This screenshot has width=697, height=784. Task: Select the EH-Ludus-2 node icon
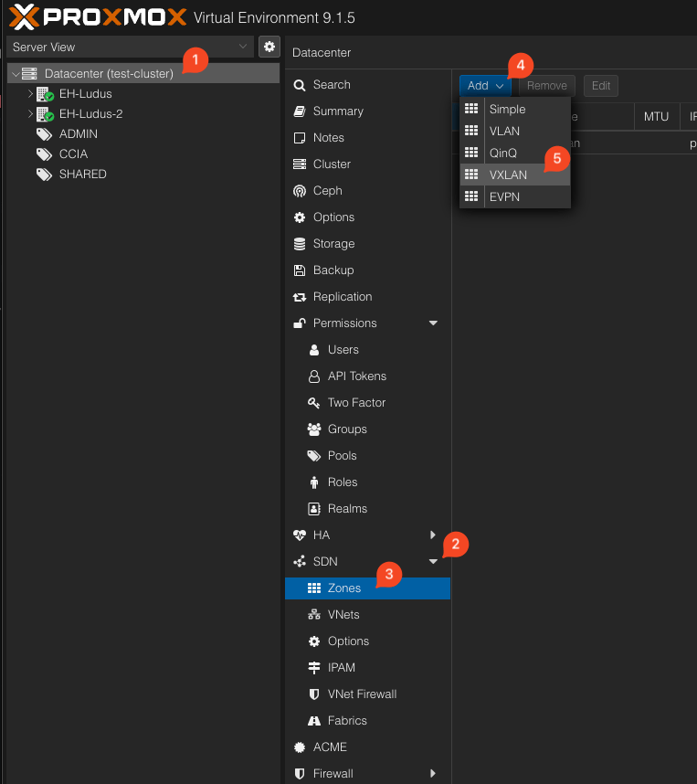(45, 114)
